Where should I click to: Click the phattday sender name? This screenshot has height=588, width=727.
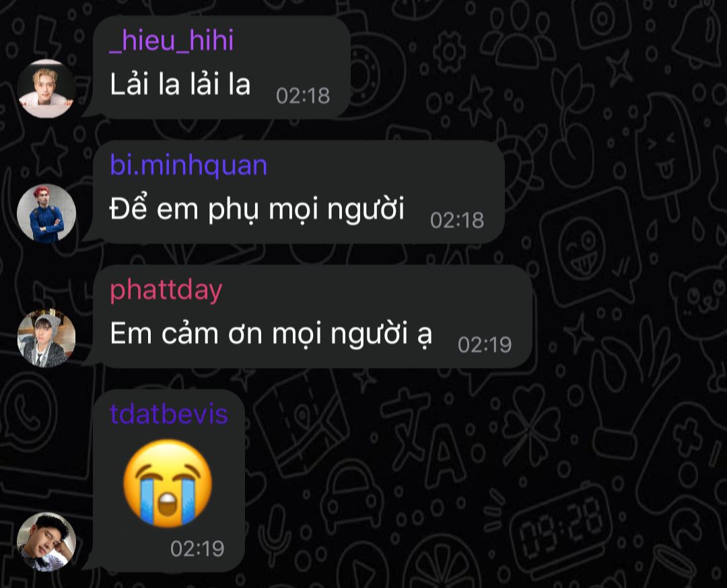tap(166, 291)
